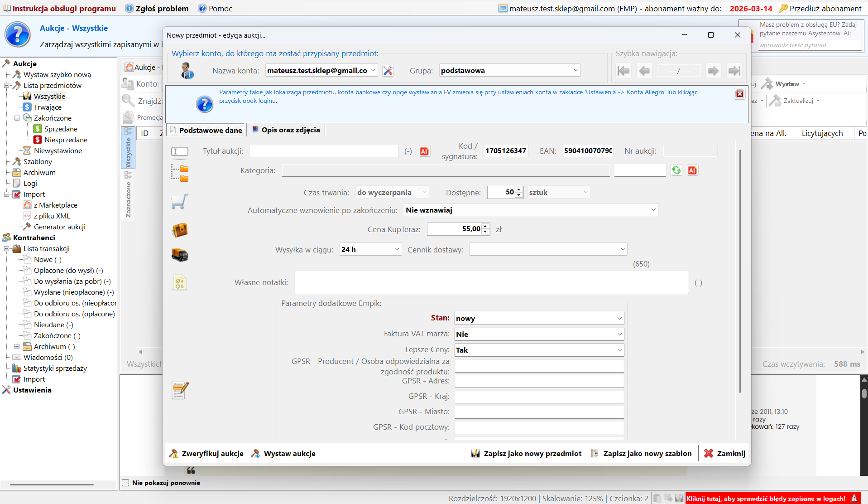Increase the 'Cena KupTeraz' value with up arrow
This screenshot has height=504, width=868.
point(485,226)
